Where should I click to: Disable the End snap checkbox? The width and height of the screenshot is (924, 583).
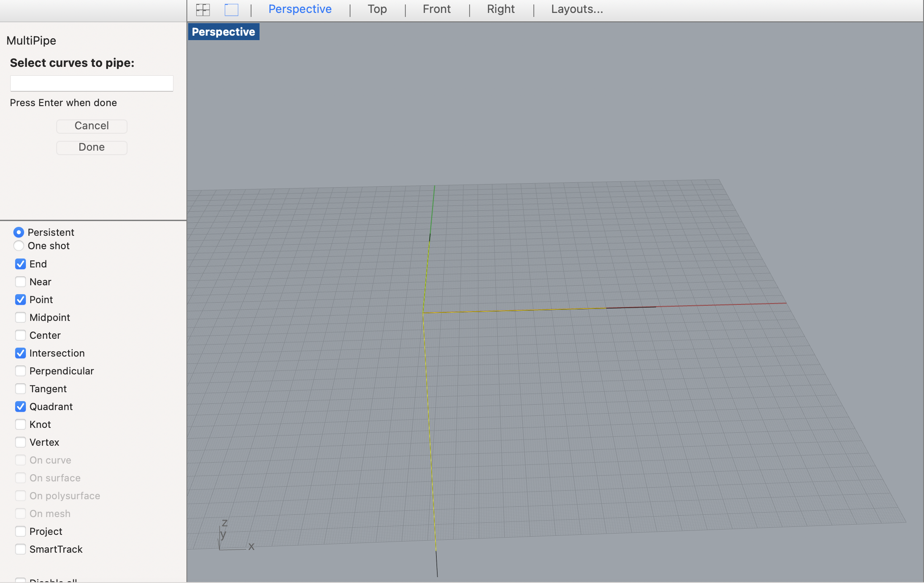click(x=21, y=264)
